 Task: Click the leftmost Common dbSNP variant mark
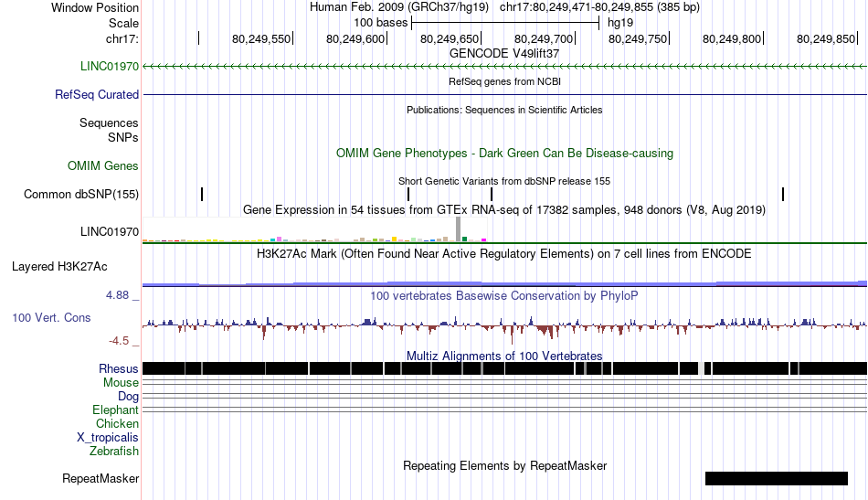(x=202, y=195)
